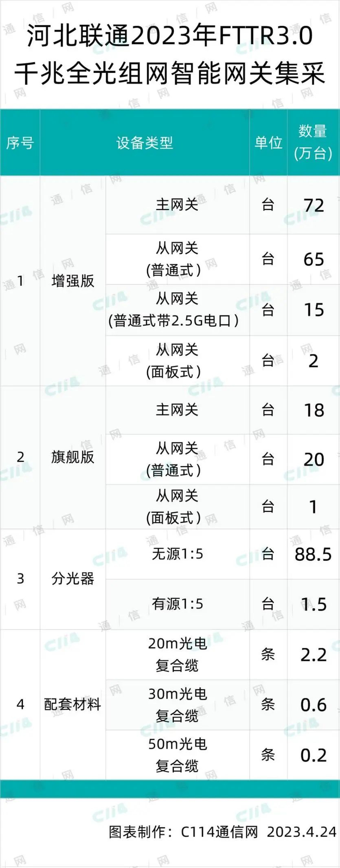Select the 20m光电复合缆 cell
This screenshot has height=868, width=340.
click(x=177, y=654)
